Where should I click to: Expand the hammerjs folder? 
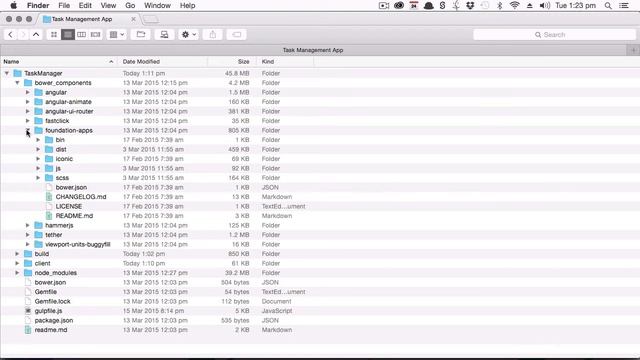28,225
